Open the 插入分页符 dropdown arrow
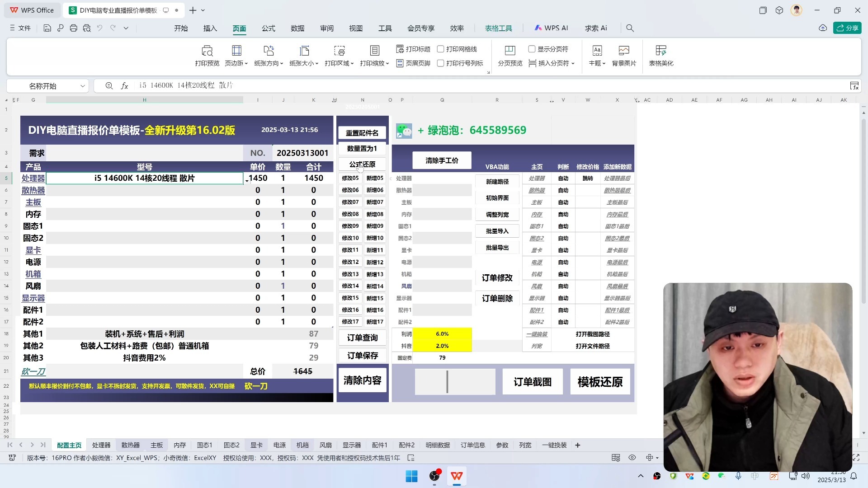Viewport: 868px width, 488px height. point(574,63)
